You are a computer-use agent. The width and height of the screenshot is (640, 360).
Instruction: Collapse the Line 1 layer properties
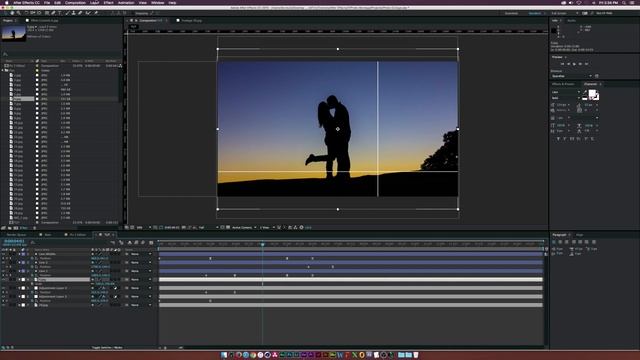[19, 271]
